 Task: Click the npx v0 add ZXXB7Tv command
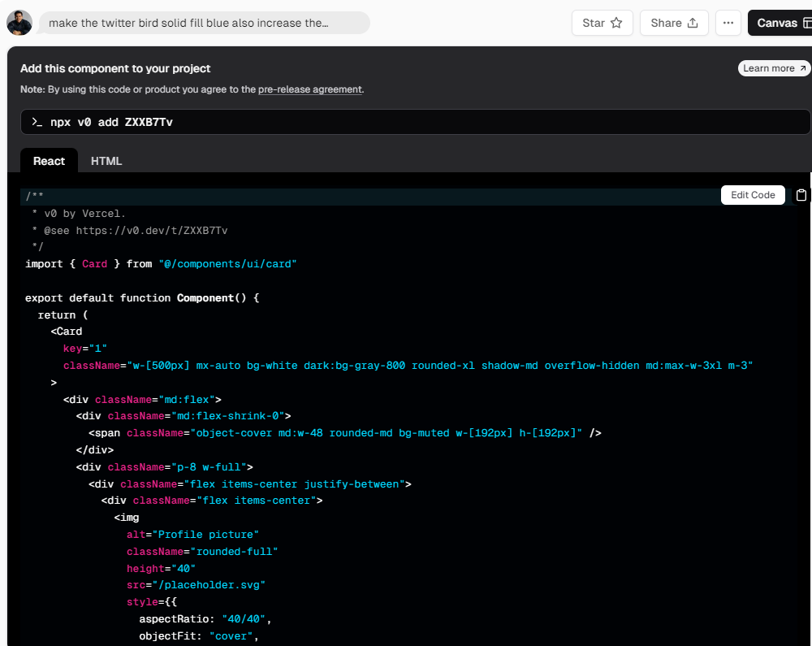pos(111,122)
